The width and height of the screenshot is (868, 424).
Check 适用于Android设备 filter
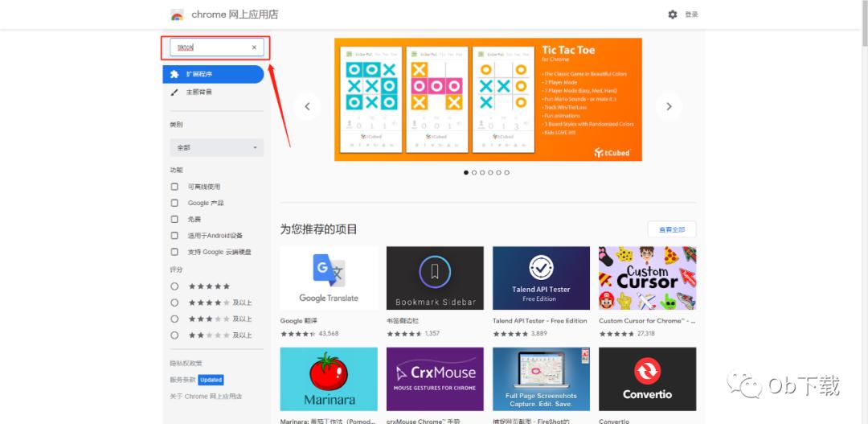click(175, 236)
